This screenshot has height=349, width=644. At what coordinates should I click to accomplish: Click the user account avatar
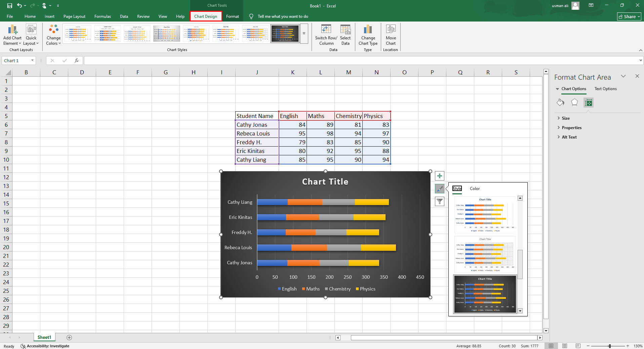575,6
